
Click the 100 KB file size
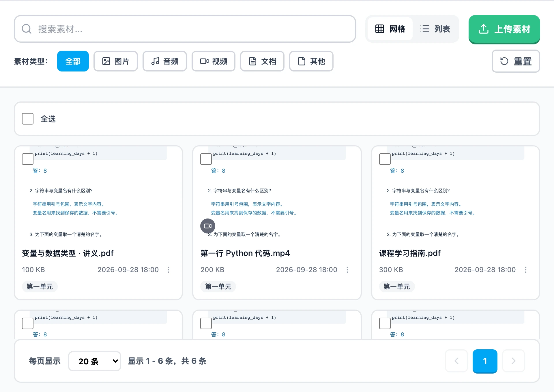[x=33, y=270]
